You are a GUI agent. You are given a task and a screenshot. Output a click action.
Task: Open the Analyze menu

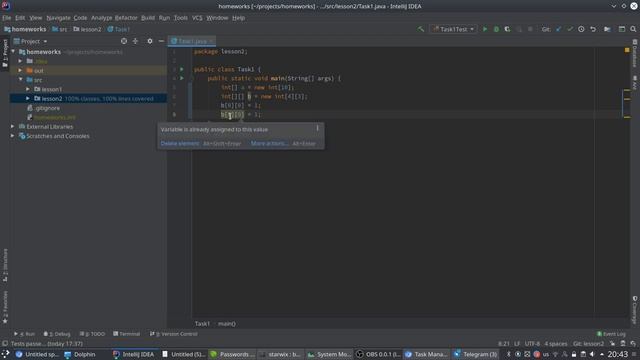pos(101,18)
